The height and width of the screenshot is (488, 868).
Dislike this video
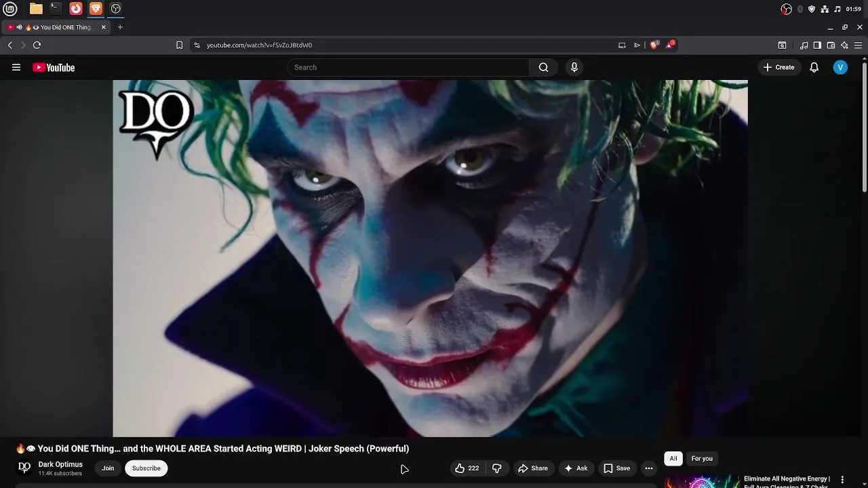coord(497,468)
